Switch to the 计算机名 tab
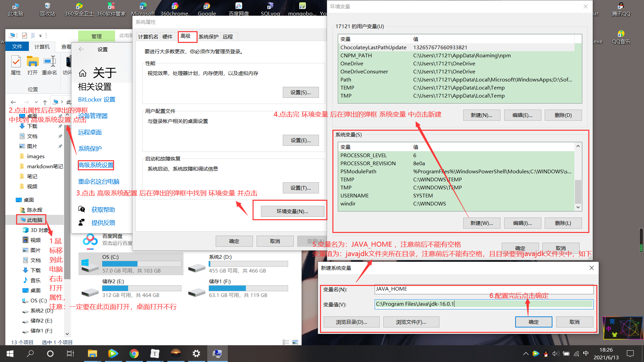 (148, 37)
